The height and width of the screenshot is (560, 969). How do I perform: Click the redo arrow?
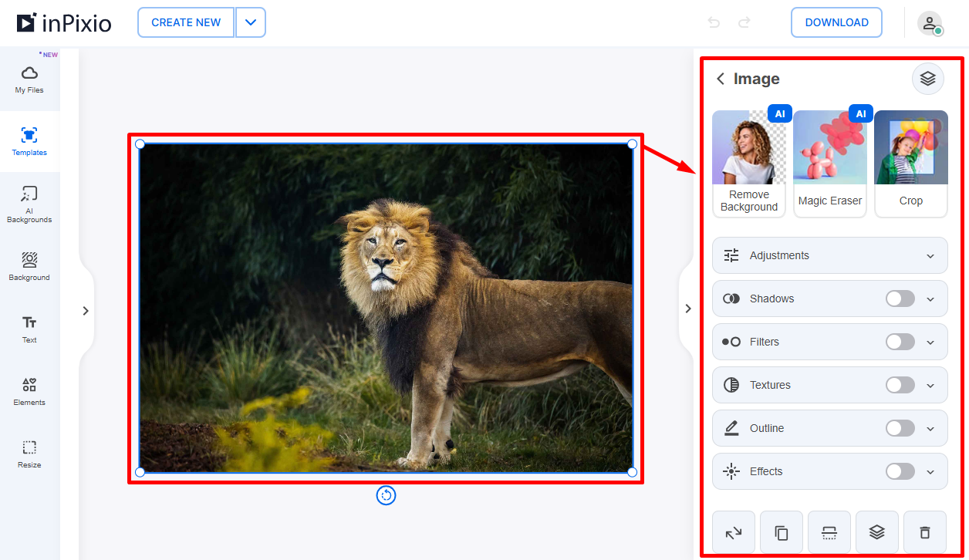744,22
